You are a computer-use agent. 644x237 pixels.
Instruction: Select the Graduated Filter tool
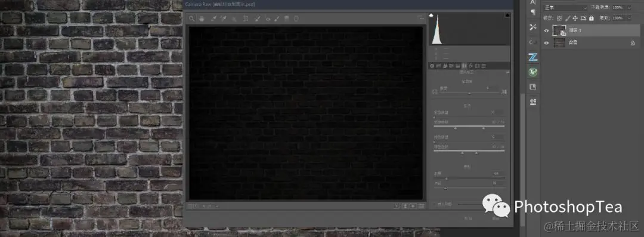point(287,18)
